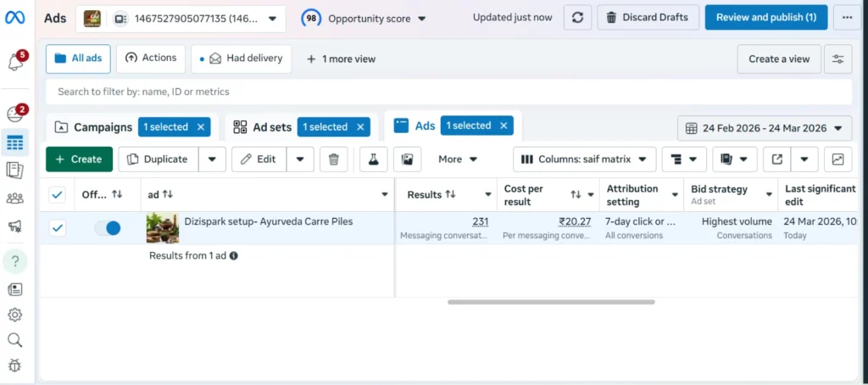The image size is (868, 385).
Task: Click the 1 more view link
Action: tap(341, 59)
